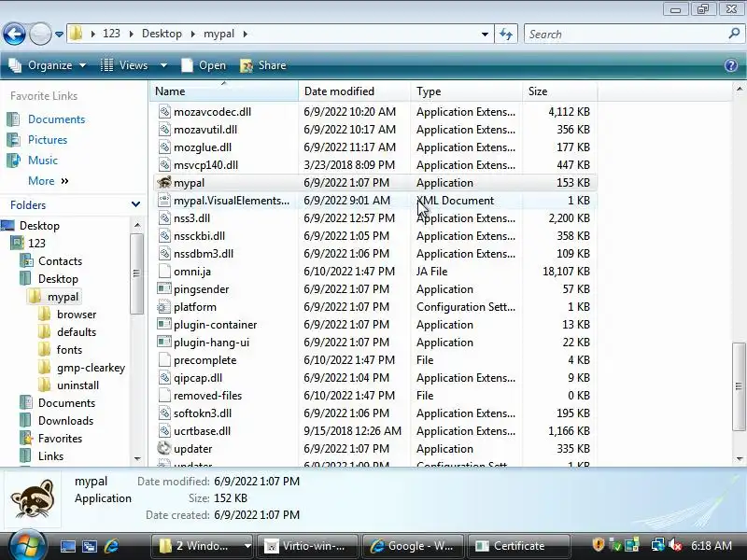This screenshot has width=747, height=560.
Task: Click the Refresh button beside the address bar
Action: (506, 34)
